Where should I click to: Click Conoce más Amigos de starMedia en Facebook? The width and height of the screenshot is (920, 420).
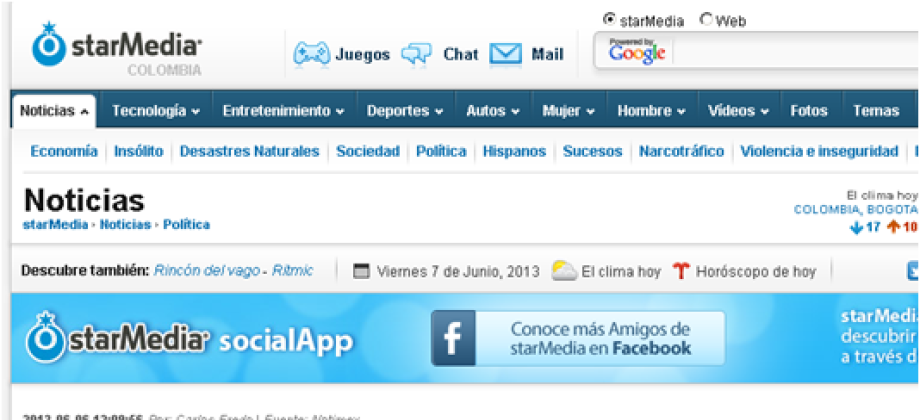coord(600,338)
